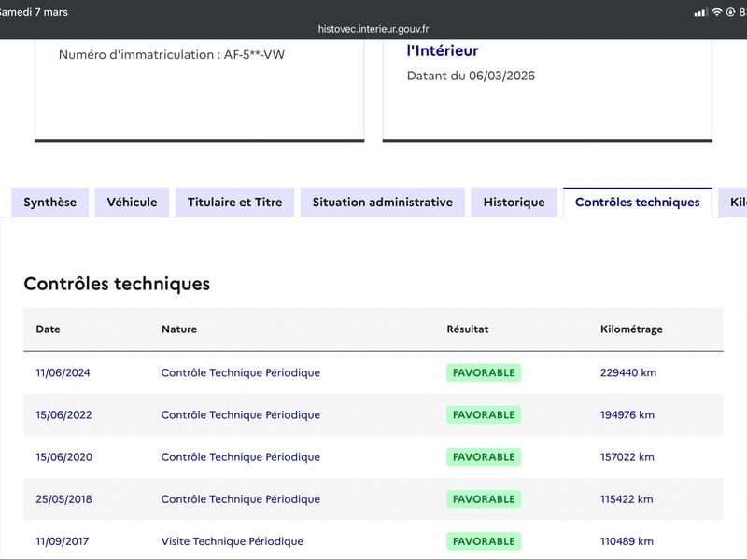Image resolution: width=747 pixels, height=560 pixels.
Task: Select the 229440 km mileage value
Action: (x=627, y=372)
